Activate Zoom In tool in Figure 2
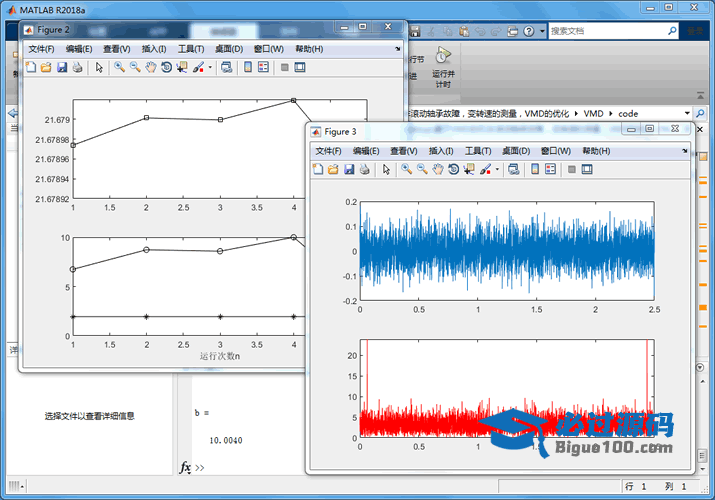Screen dimensions: 715x500 coord(119,67)
